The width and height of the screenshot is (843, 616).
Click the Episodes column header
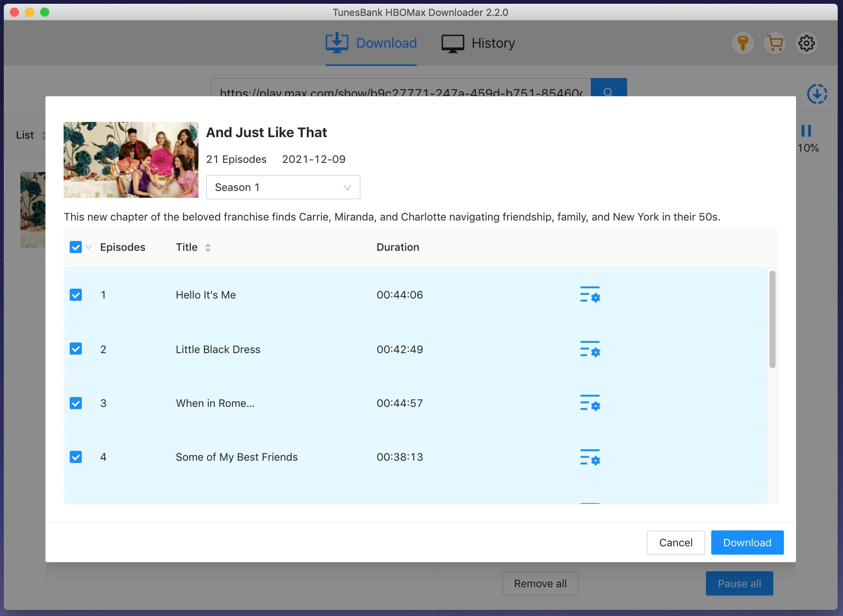(x=123, y=247)
